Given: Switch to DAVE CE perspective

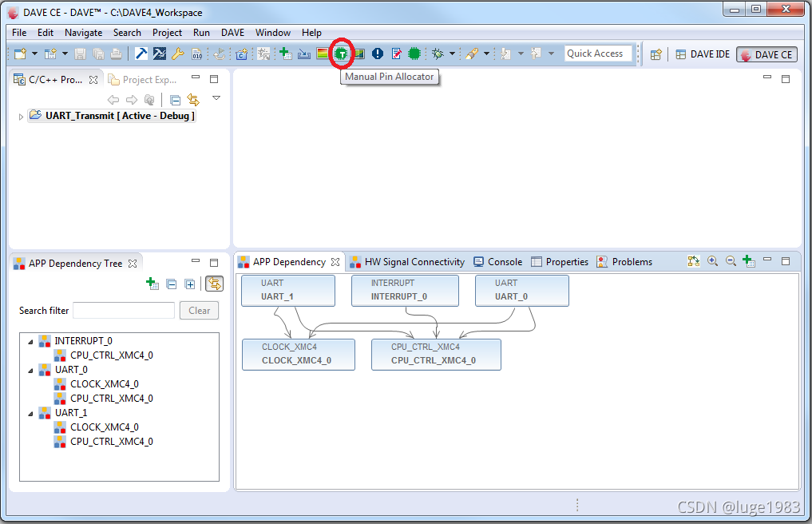Looking at the screenshot, I should 767,54.
